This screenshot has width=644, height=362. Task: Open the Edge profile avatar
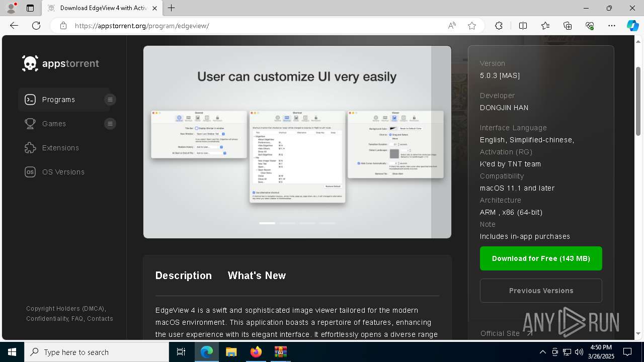[11, 8]
